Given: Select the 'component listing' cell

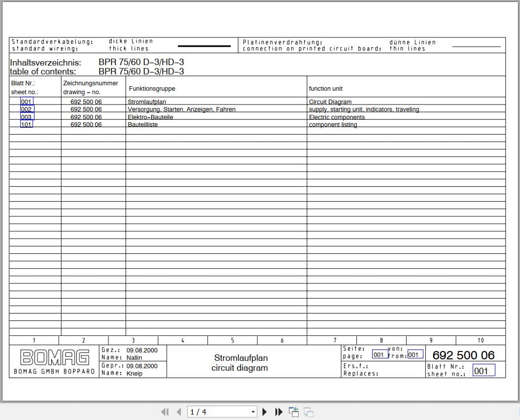Looking at the screenshot, I should coord(333,124).
